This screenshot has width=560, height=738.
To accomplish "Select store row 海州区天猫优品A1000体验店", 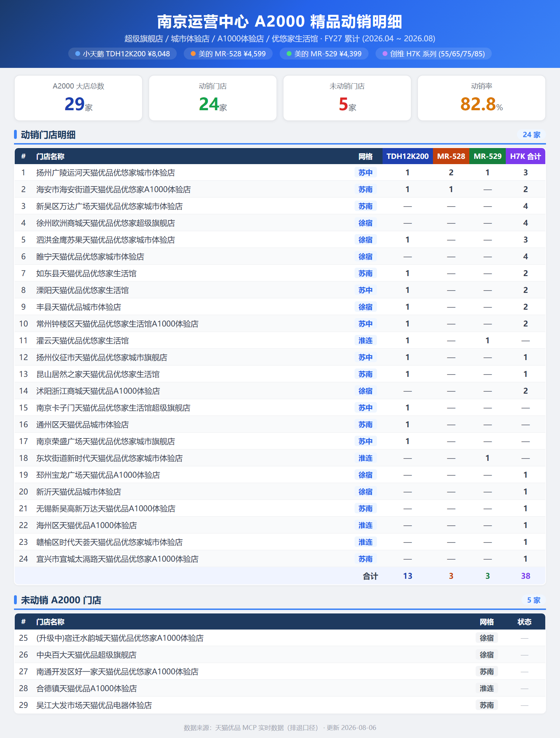I will [x=280, y=525].
